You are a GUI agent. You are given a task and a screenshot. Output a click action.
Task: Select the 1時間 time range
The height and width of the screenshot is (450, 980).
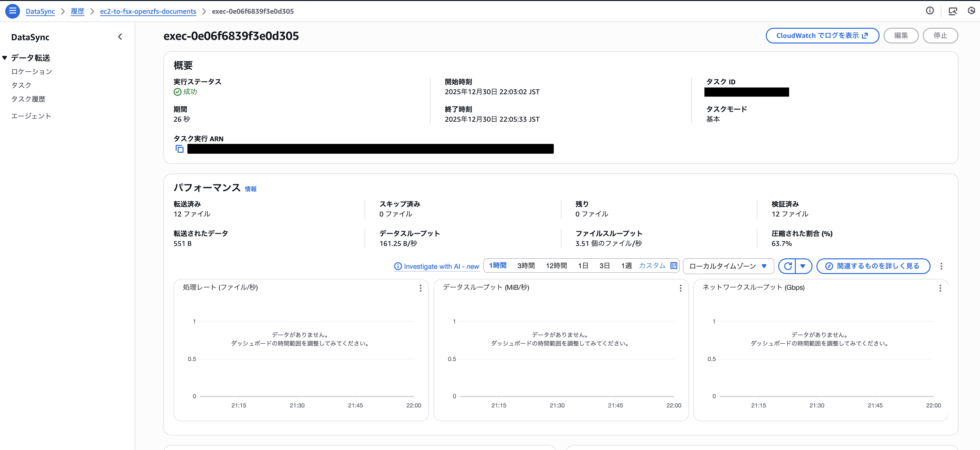(497, 266)
